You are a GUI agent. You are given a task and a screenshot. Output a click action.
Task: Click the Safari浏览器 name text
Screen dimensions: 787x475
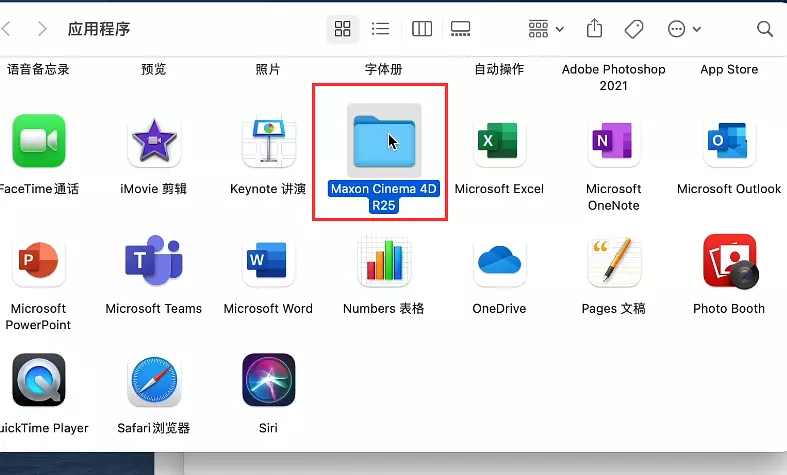[x=154, y=428]
